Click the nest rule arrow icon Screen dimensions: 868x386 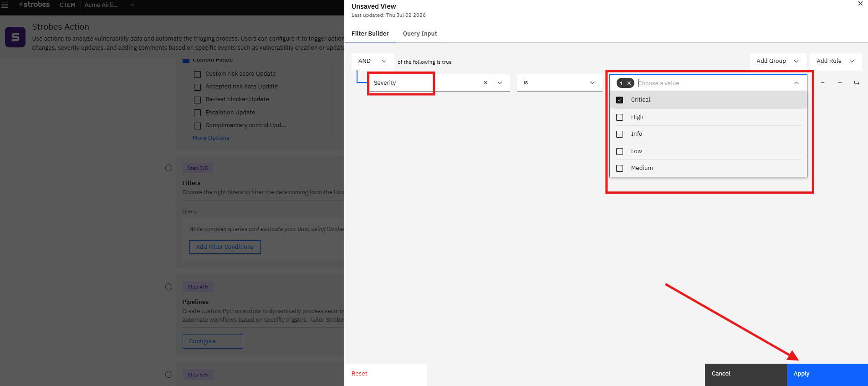(857, 82)
